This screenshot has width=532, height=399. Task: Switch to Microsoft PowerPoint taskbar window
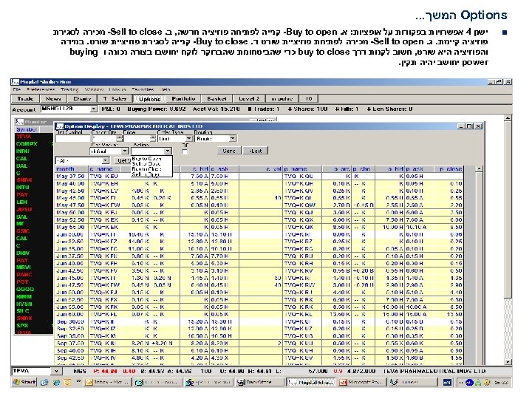point(362,383)
